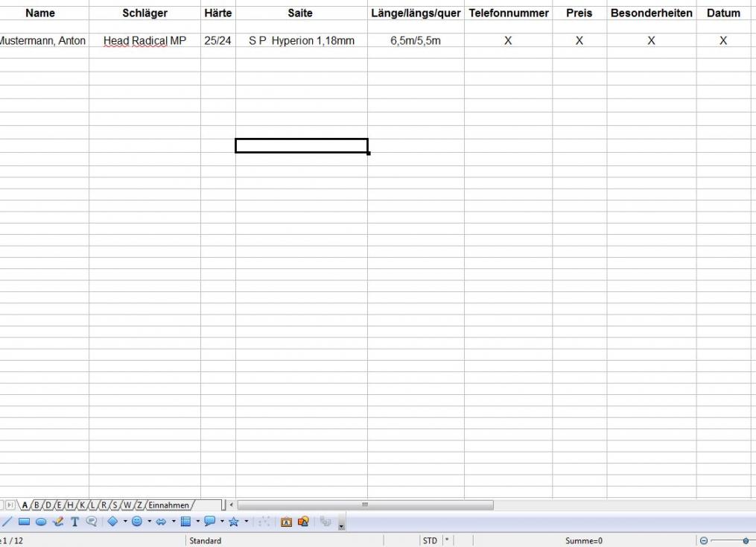Toggle STD selection mode in status bar
The height and width of the screenshot is (547, 756).
click(430, 540)
